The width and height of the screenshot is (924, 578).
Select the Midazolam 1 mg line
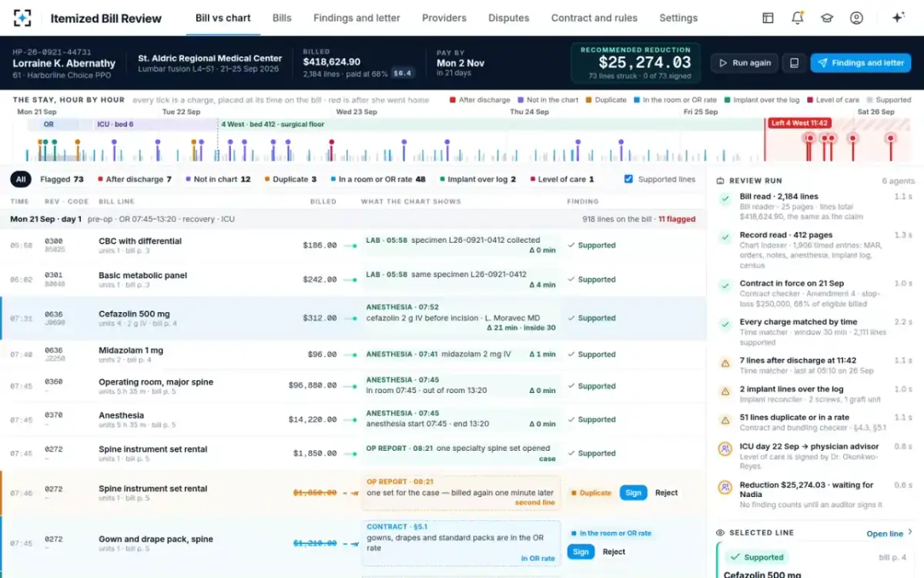coord(353,355)
